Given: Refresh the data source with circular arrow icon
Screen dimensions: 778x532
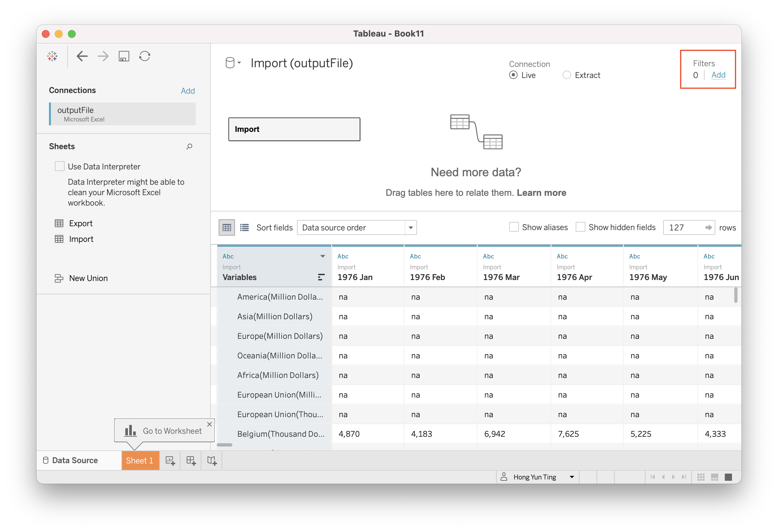Looking at the screenshot, I should click(145, 56).
